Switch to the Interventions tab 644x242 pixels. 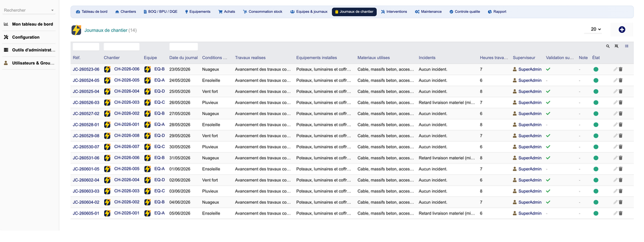pos(394,12)
